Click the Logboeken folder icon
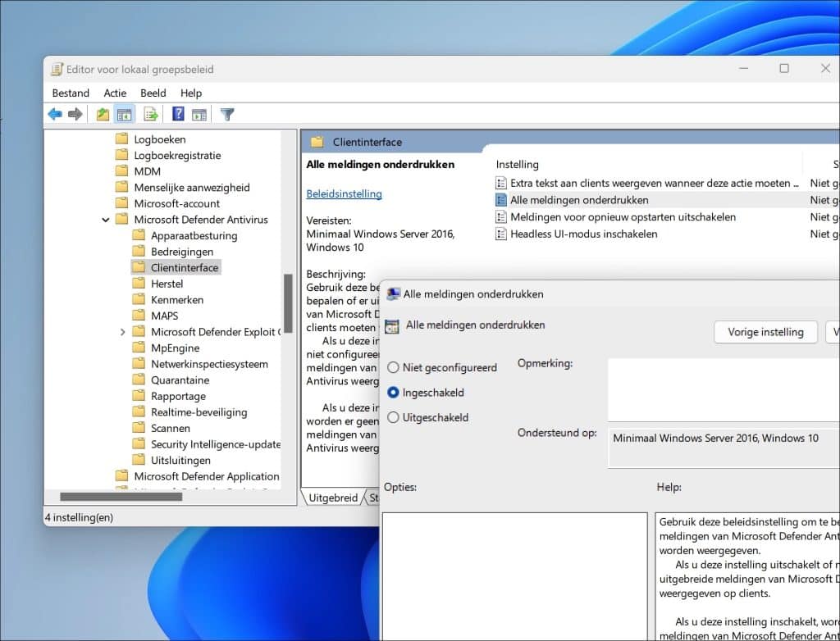 [x=122, y=139]
